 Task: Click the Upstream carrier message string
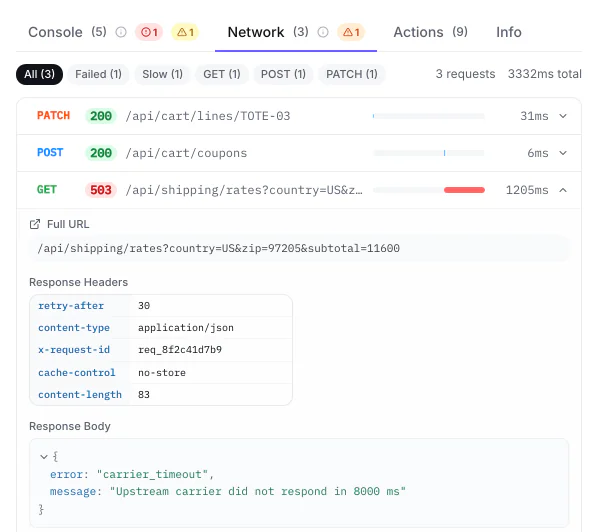[x=257, y=491]
